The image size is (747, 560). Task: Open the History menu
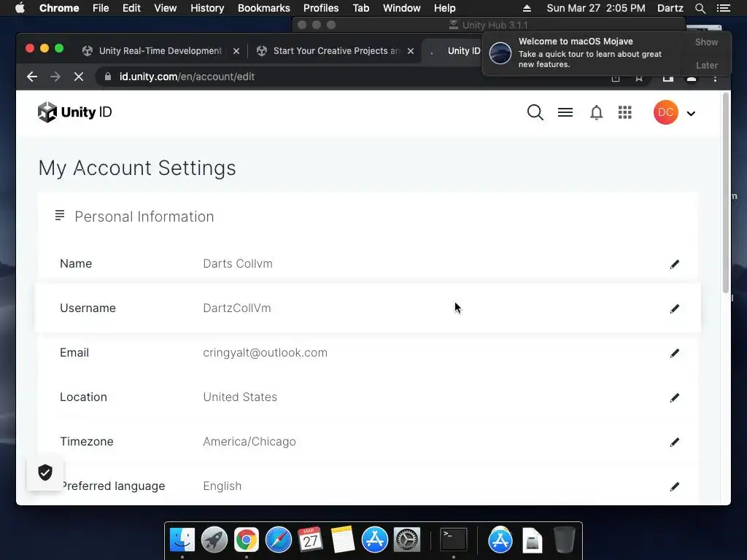207,8
